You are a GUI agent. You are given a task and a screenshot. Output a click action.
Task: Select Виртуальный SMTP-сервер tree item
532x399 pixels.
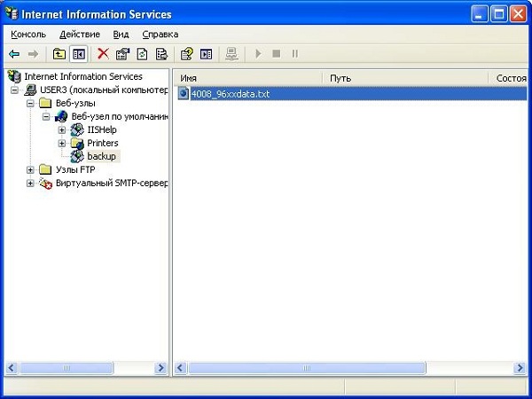(112, 183)
